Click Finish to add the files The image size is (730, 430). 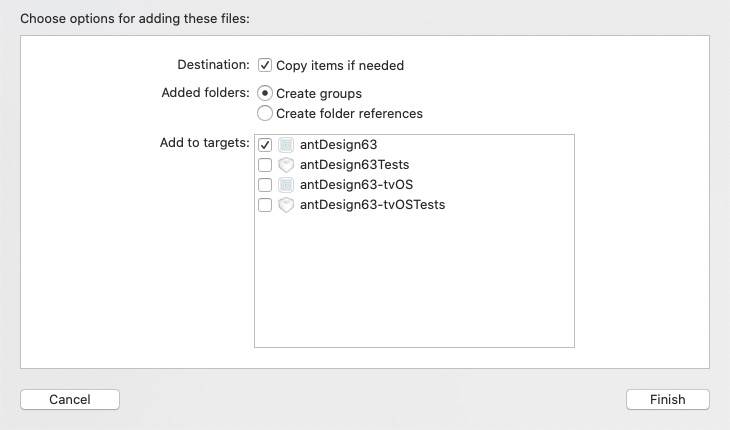(667, 399)
